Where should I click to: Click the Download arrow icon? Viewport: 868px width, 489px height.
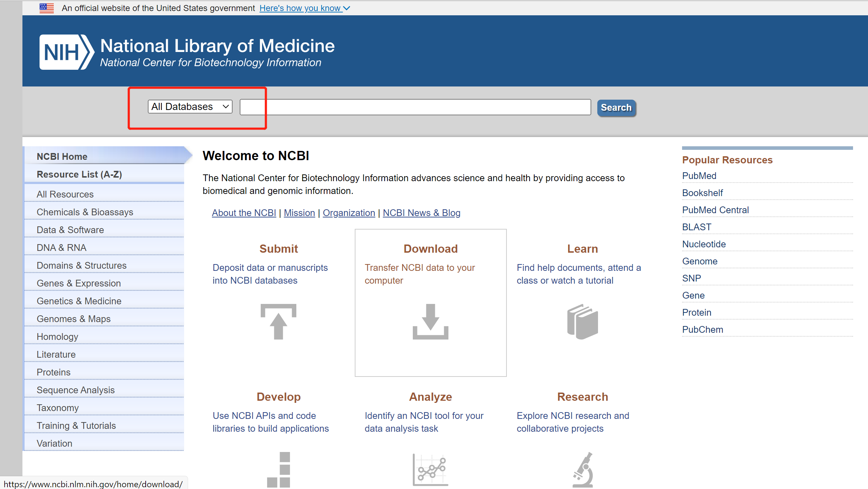[430, 321]
